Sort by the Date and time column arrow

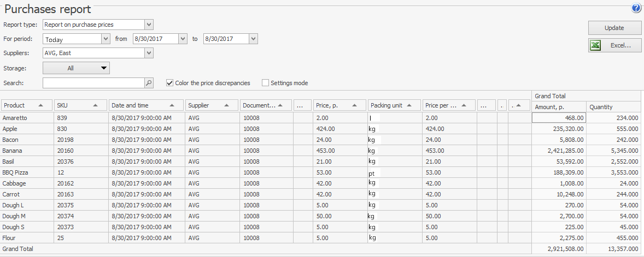click(x=172, y=105)
